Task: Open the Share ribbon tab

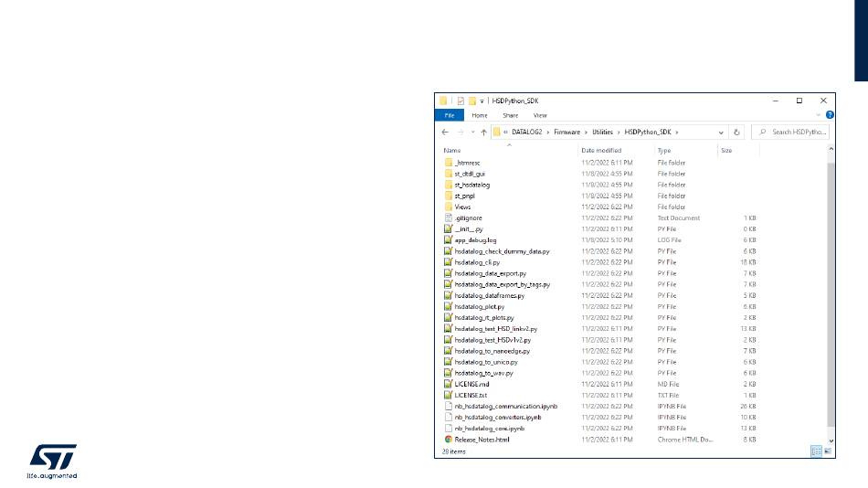Action: 510,115
